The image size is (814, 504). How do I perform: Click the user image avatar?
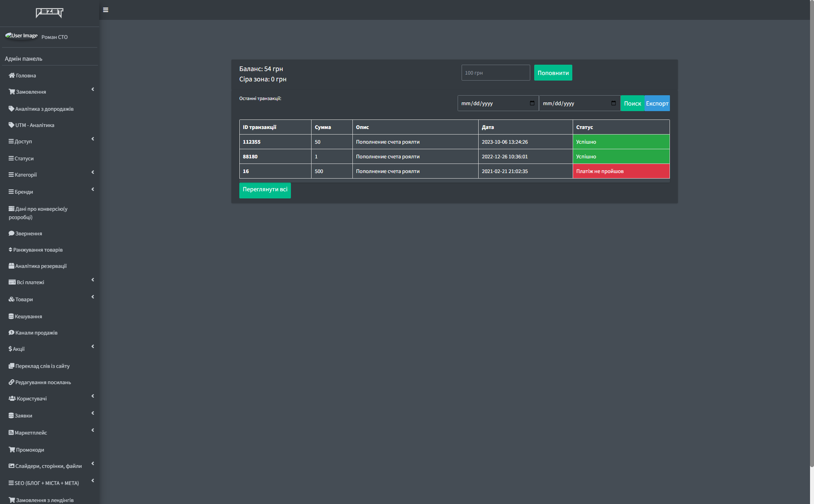tap(21, 36)
